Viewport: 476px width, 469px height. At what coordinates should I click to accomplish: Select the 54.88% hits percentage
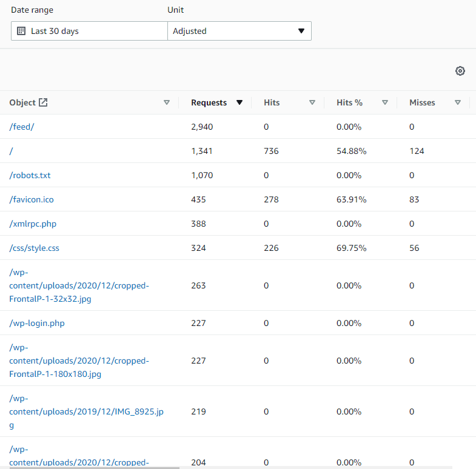(x=351, y=151)
